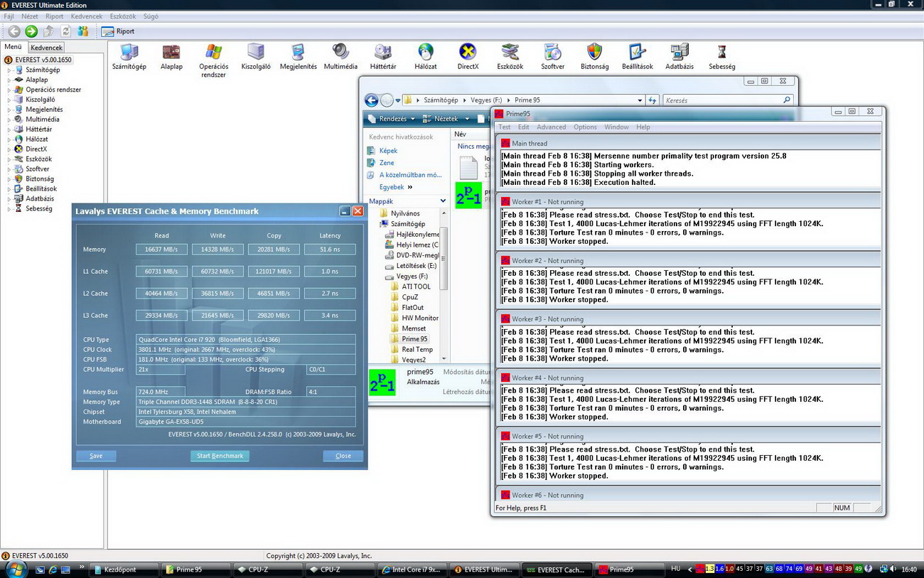Viewport: 924px width, 578px height.
Task: Open the Eszközök devices icon in main panel
Action: click(x=510, y=57)
